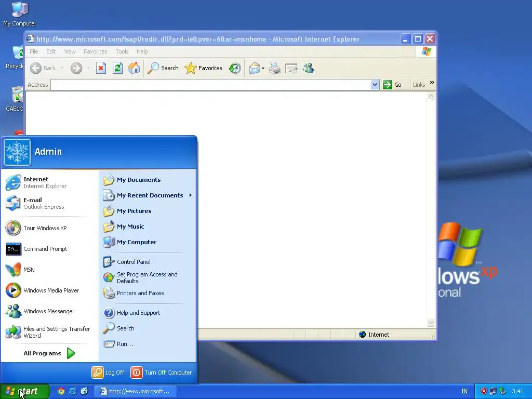Expand My Recent Documents submenu
Viewport: 532px width, 399px height.
(148, 195)
